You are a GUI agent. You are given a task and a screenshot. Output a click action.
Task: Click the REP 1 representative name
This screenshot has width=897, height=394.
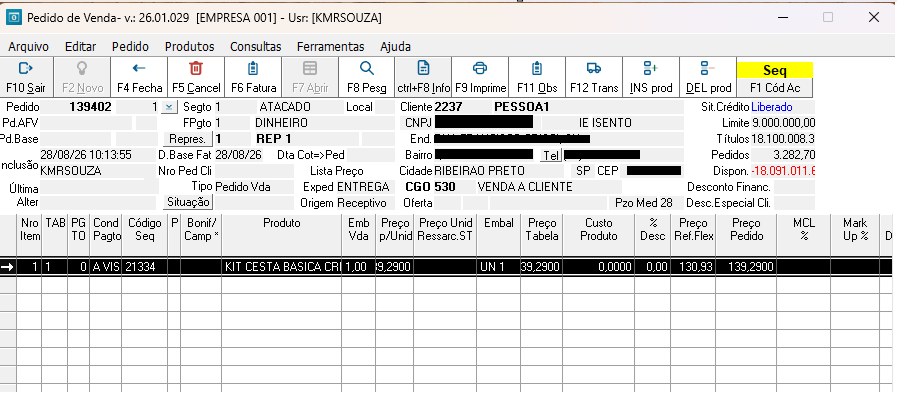[x=274, y=139]
